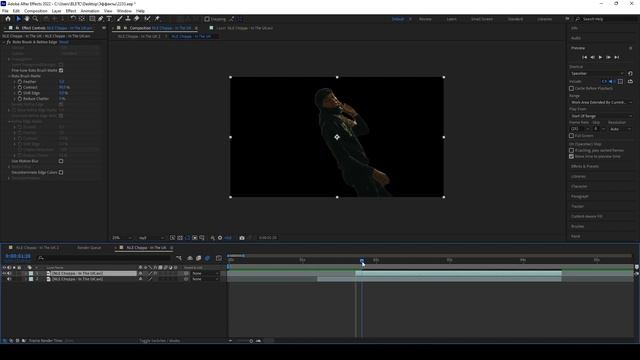Switch to the Default workspace
Screen dimensions: 640x360
click(x=398, y=19)
